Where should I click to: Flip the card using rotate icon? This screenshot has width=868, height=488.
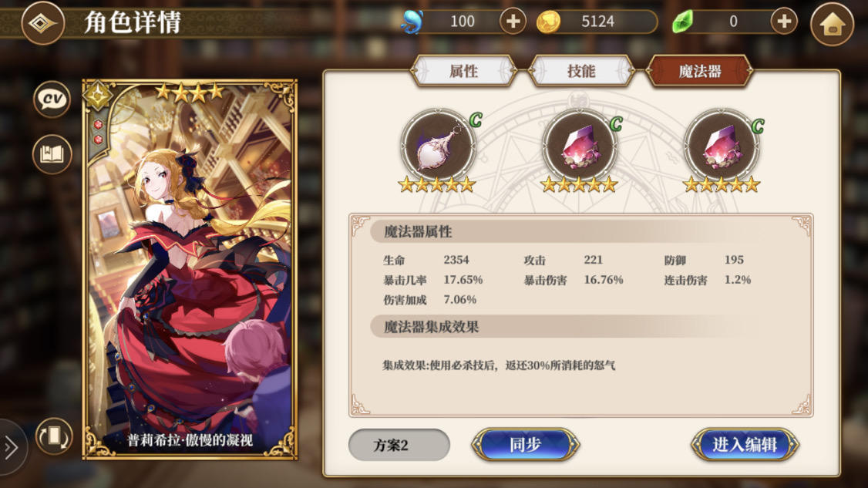[54, 436]
